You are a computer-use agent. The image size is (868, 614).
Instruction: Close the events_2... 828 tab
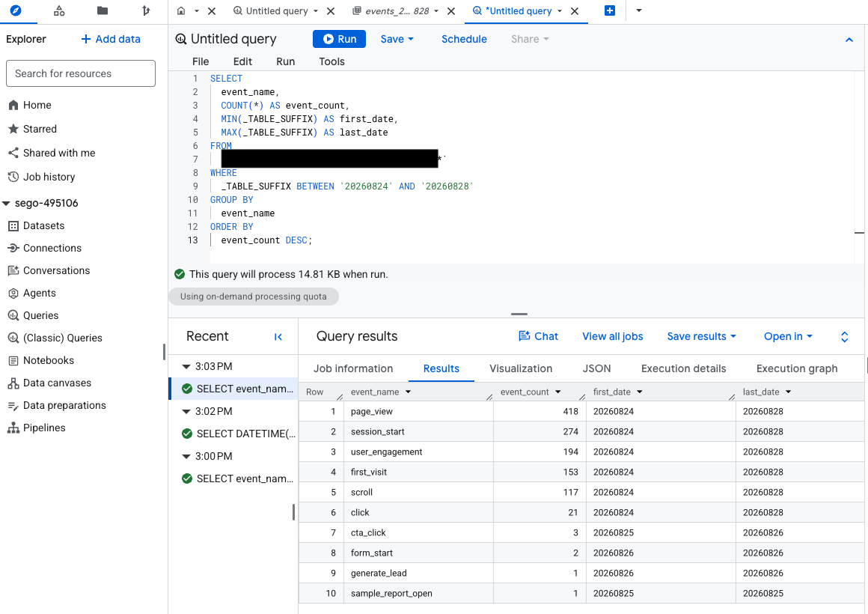[x=451, y=11]
